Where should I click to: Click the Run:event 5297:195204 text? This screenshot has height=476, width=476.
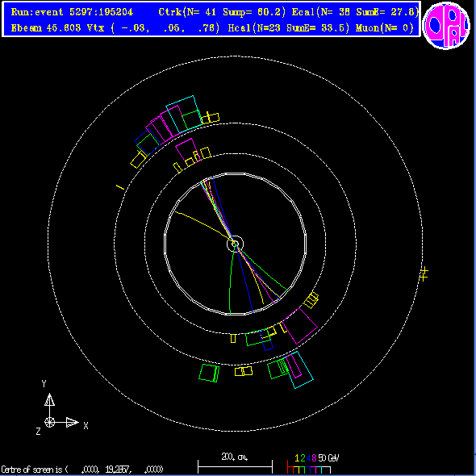tap(72, 12)
